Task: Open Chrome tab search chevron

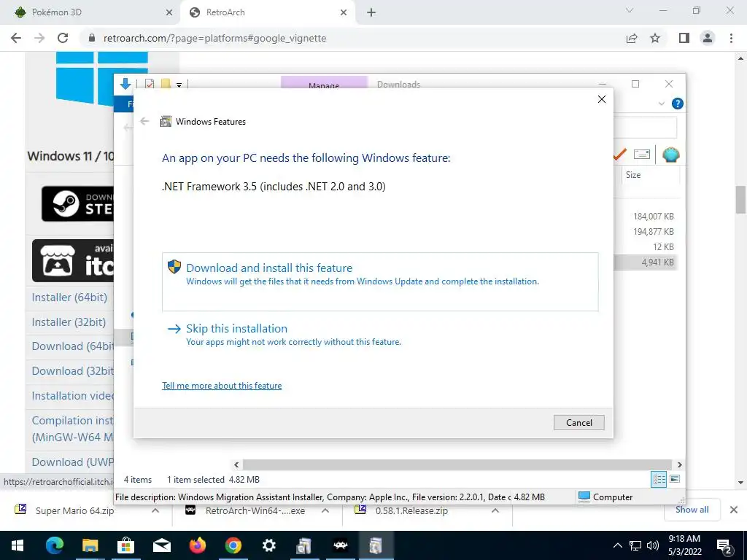Action: [x=630, y=10]
